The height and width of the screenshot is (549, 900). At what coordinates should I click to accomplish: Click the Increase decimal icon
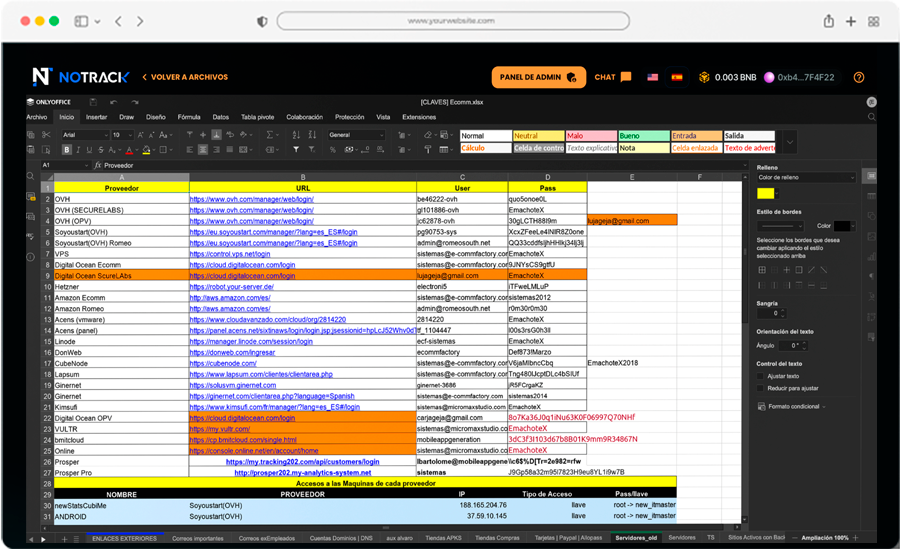(x=380, y=149)
